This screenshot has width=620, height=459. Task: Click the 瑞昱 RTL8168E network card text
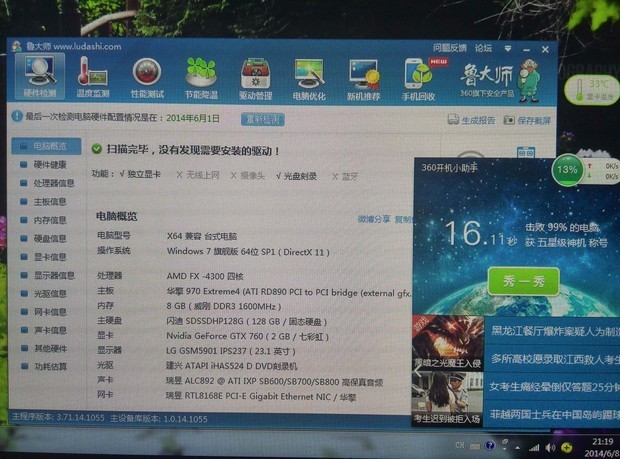(261, 397)
